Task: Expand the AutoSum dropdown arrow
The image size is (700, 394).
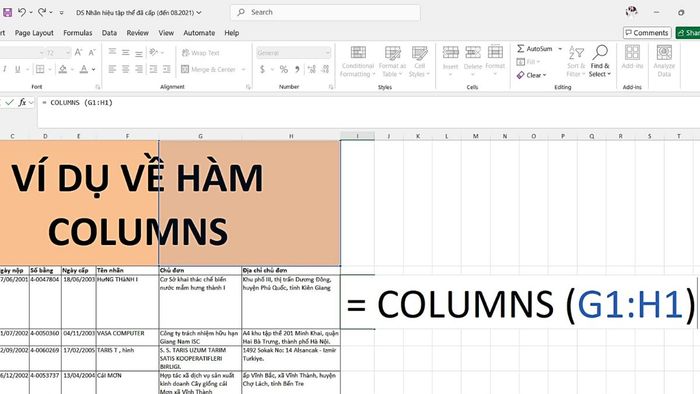Action: click(x=560, y=49)
